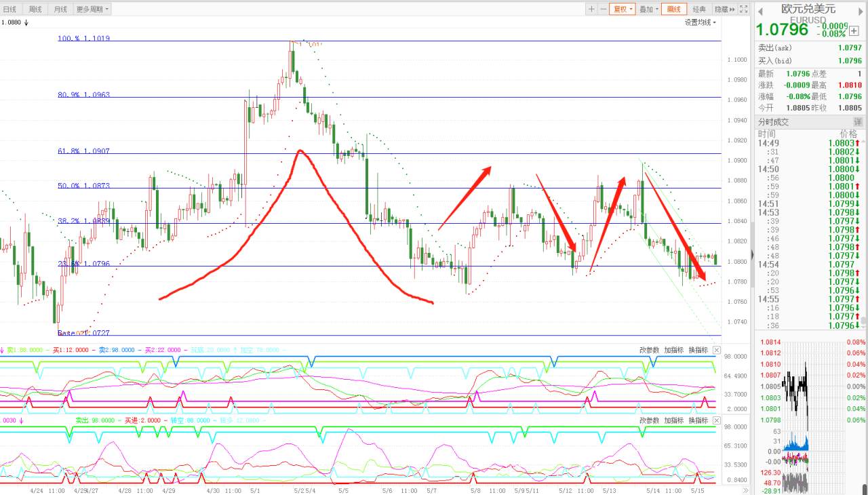The image size is (868, 495).
Task: Add EURUSD to watchlist with plus box
Action: (854, 31)
